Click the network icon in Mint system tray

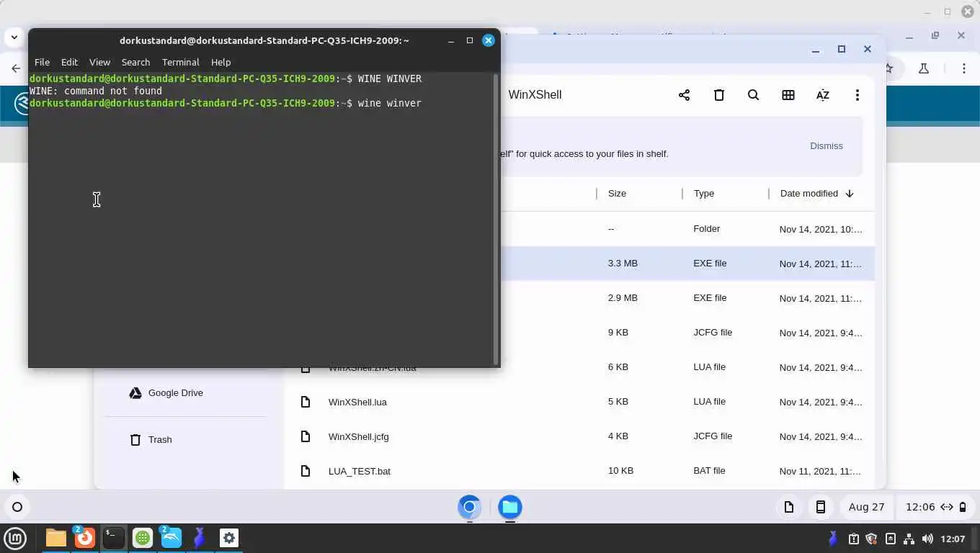(909, 539)
